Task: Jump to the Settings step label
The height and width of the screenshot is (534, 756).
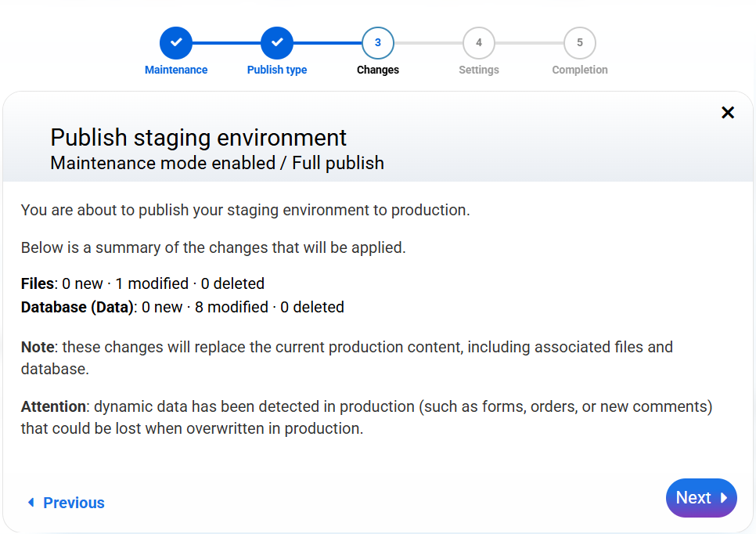Action: tap(479, 70)
